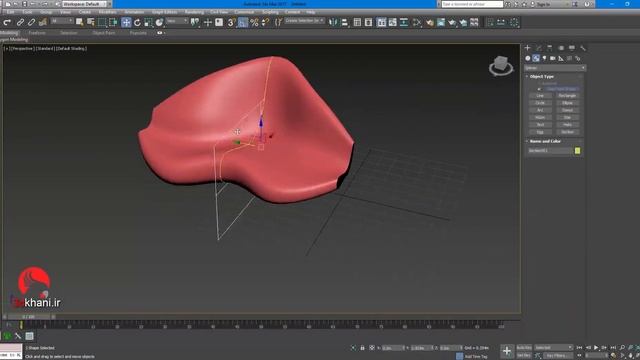640x360 pixels.
Task: Open the Rendering menu
Action: tap(194, 12)
